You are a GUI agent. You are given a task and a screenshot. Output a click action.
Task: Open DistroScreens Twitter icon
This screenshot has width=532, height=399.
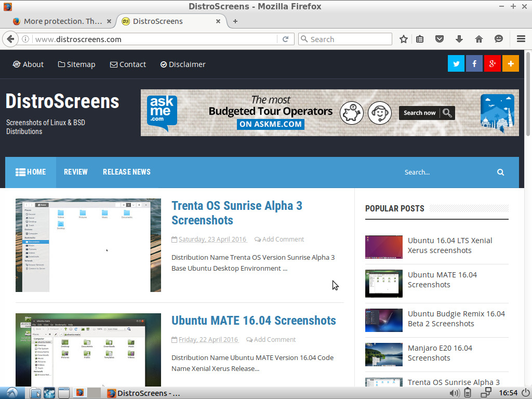[x=456, y=63]
